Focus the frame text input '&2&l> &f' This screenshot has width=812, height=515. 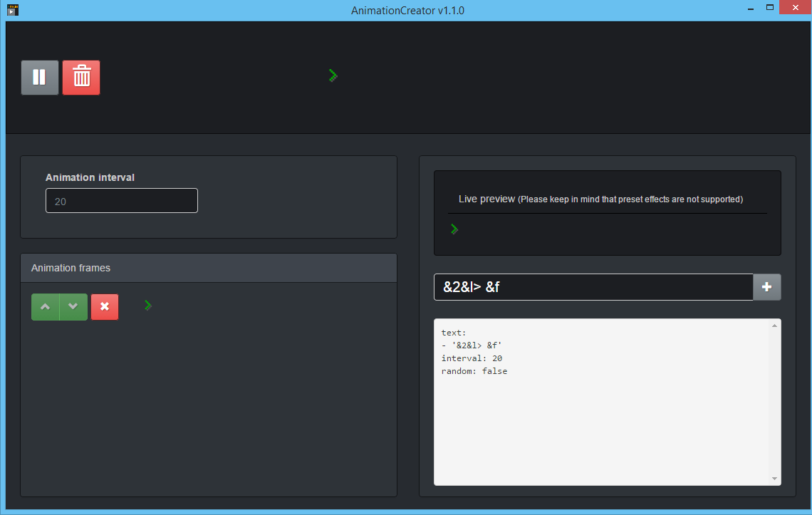coord(593,287)
